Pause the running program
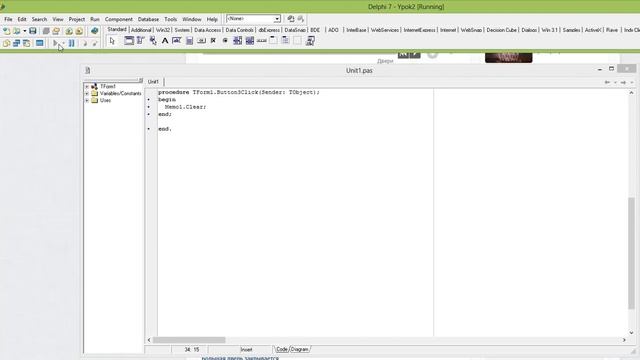This screenshot has height=360, width=640. coord(71,43)
